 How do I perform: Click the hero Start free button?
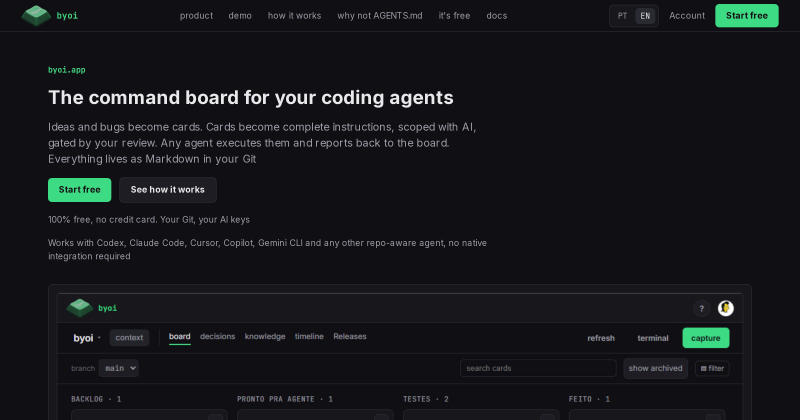[x=80, y=190]
